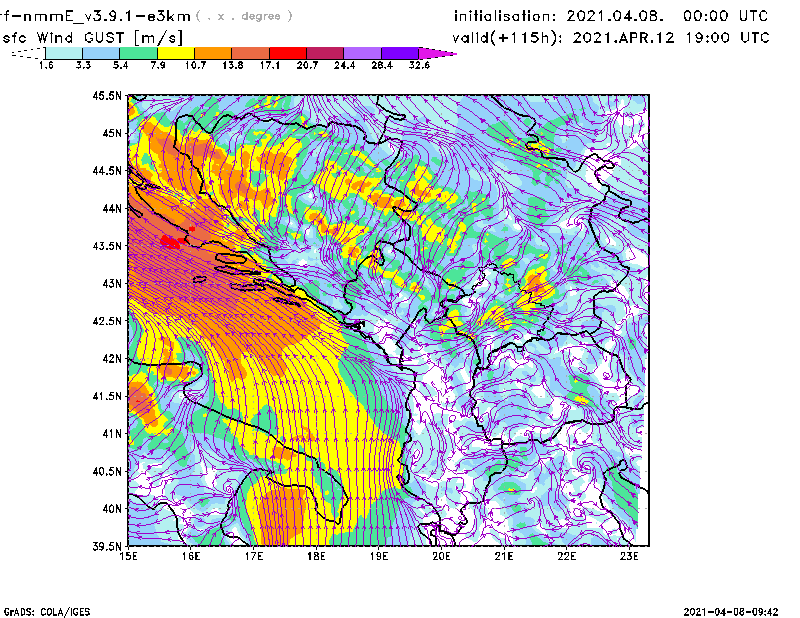Screen dimensions: 800x618
Task: Click the green legend swatch after 5.4
Action: [138, 53]
